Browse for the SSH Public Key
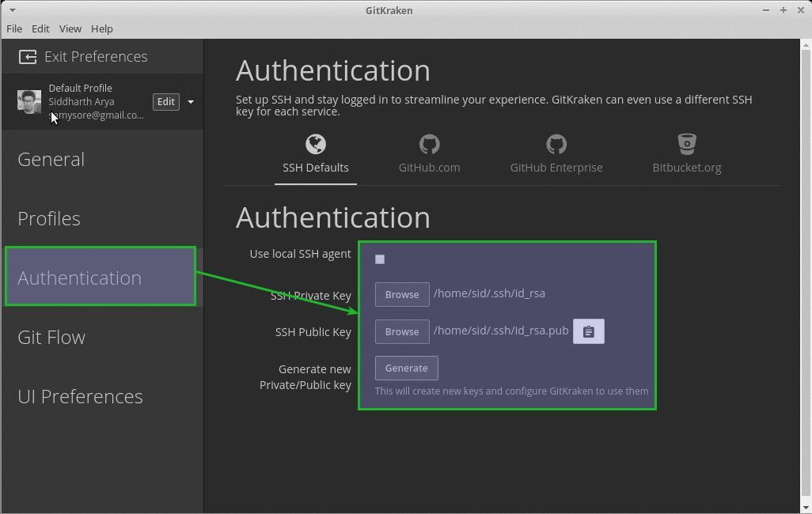This screenshot has width=812, height=514. click(402, 332)
